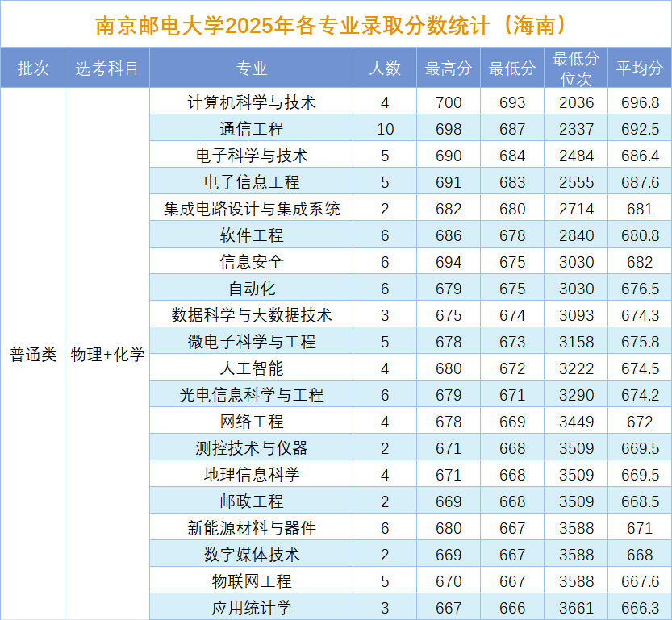
Task: Click average score 667.6
Action: pos(640,581)
